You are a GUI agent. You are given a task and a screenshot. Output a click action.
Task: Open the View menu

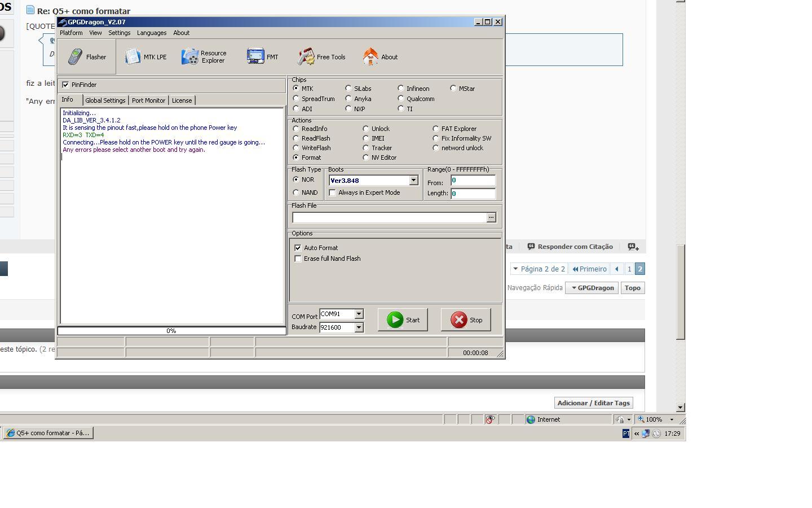tap(95, 33)
